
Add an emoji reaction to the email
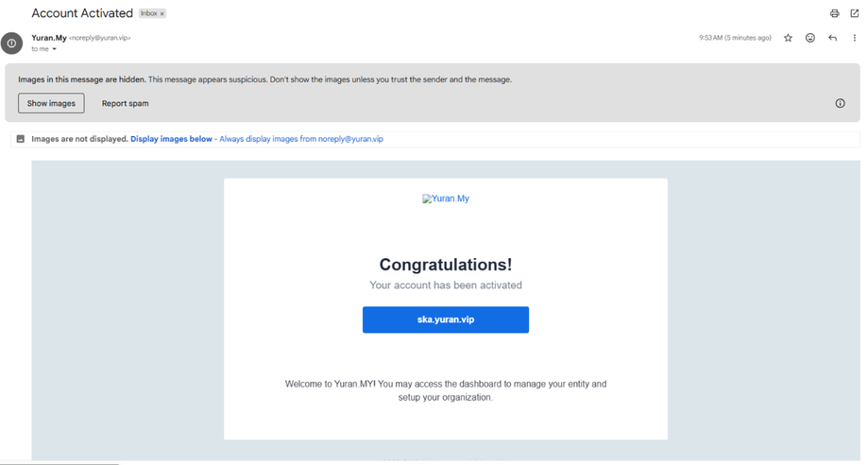(x=809, y=38)
